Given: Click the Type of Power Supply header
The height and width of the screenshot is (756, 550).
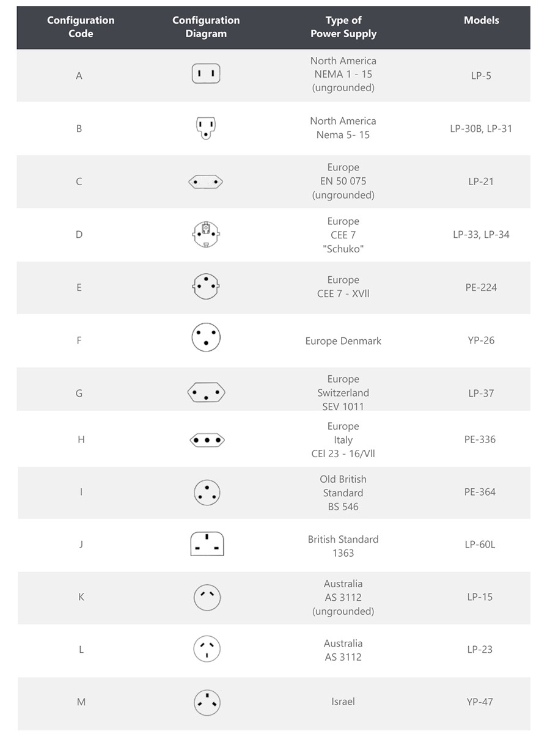Looking at the screenshot, I should point(343,27).
